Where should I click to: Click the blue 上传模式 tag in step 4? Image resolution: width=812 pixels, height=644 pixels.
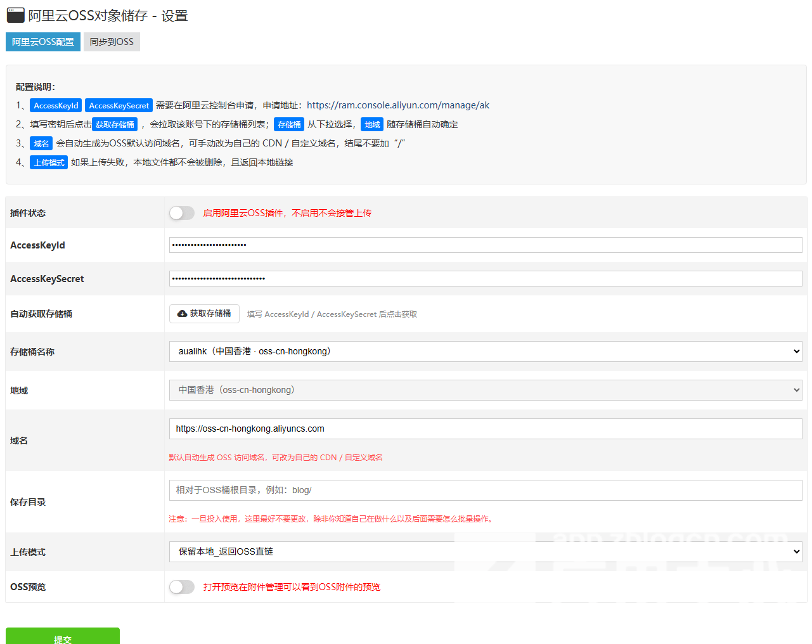point(49,162)
